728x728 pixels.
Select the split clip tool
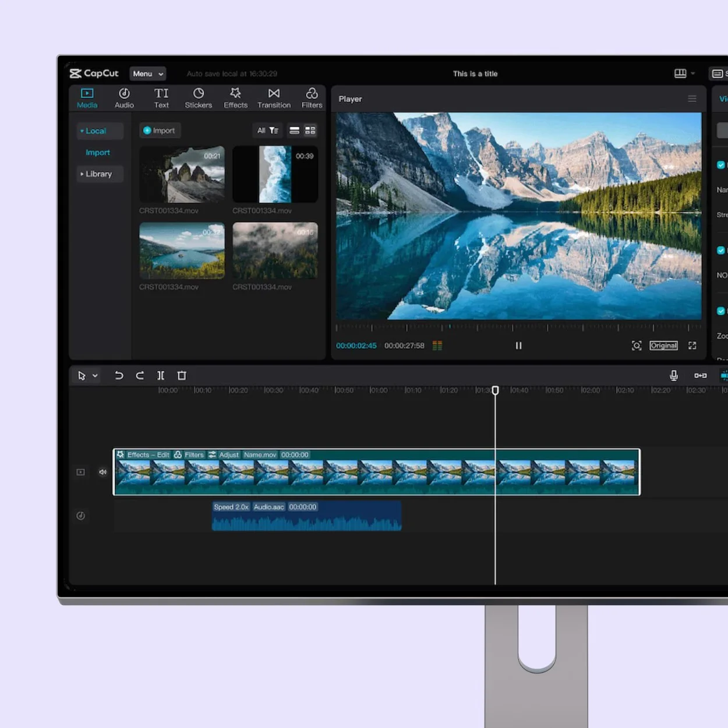tap(161, 376)
